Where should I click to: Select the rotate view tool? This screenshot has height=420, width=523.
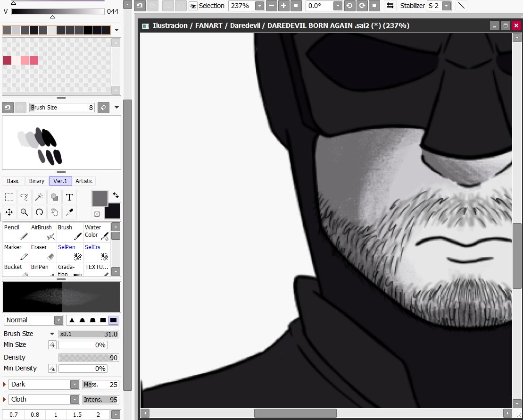(x=39, y=212)
